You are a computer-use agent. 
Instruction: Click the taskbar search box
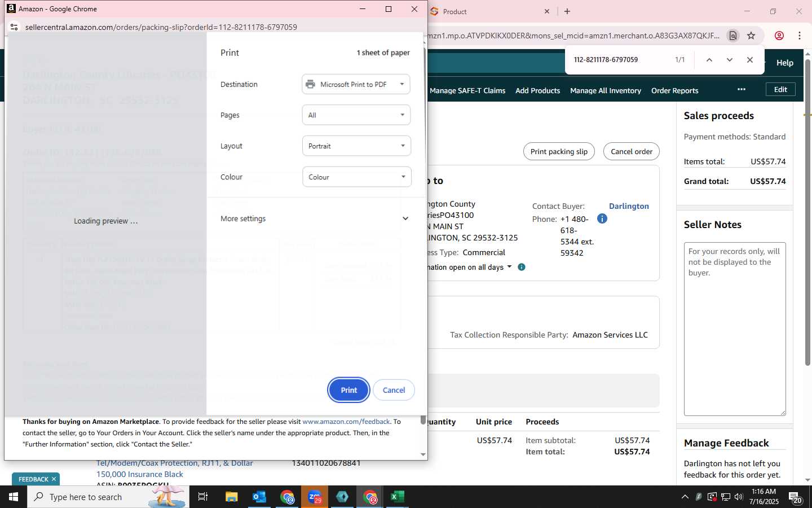[108, 497]
